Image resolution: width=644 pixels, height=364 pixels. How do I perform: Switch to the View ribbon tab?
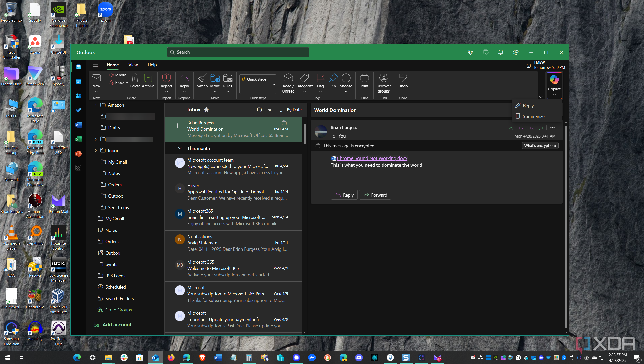click(x=133, y=65)
